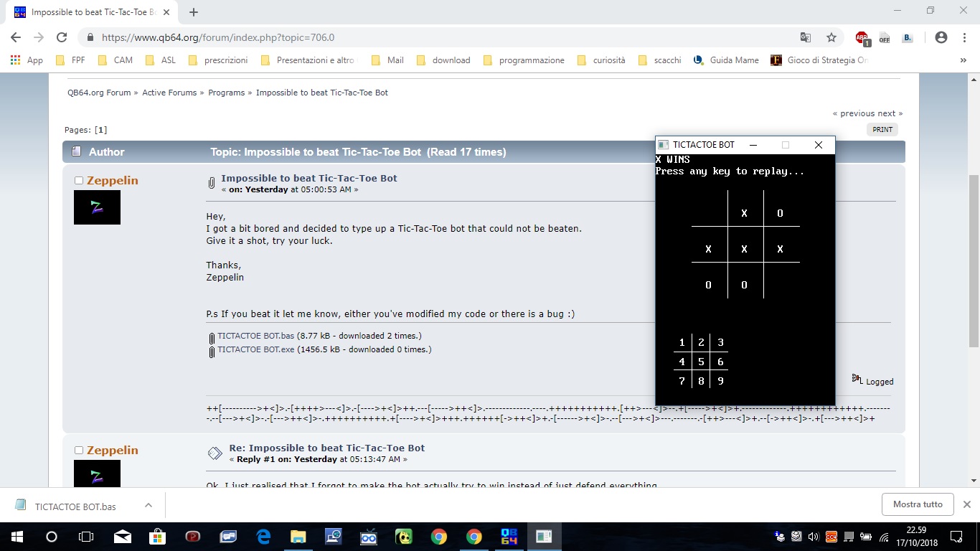Tick the checkbox beside first Zeppelin post
Viewport: 980px width, 551px height.
point(79,181)
